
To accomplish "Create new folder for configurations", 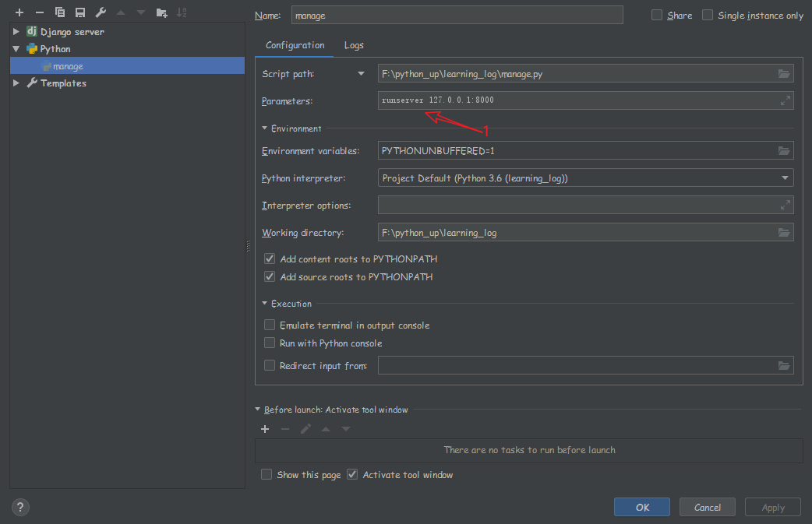I will tap(161, 12).
